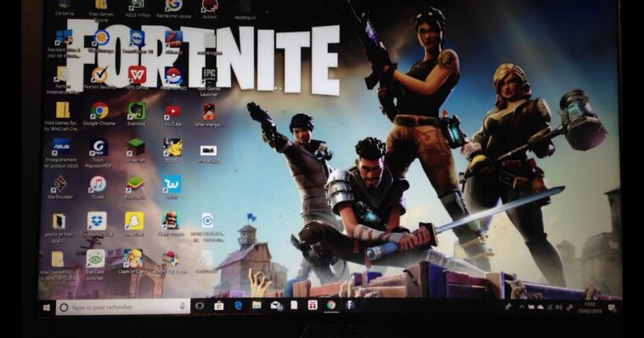Open the Norton Security shortcut
This screenshot has height=338, width=644.
99,77
